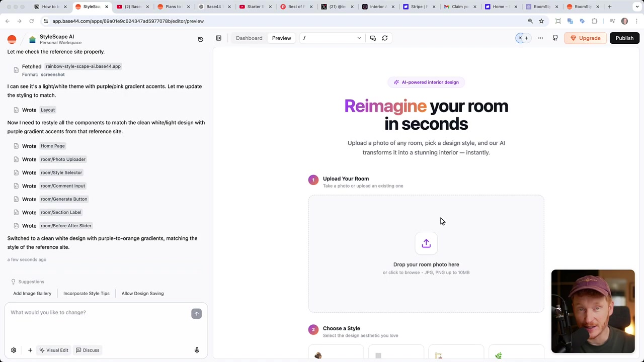Switch to the Dashboard tab
The image size is (644, 362).
[249, 38]
